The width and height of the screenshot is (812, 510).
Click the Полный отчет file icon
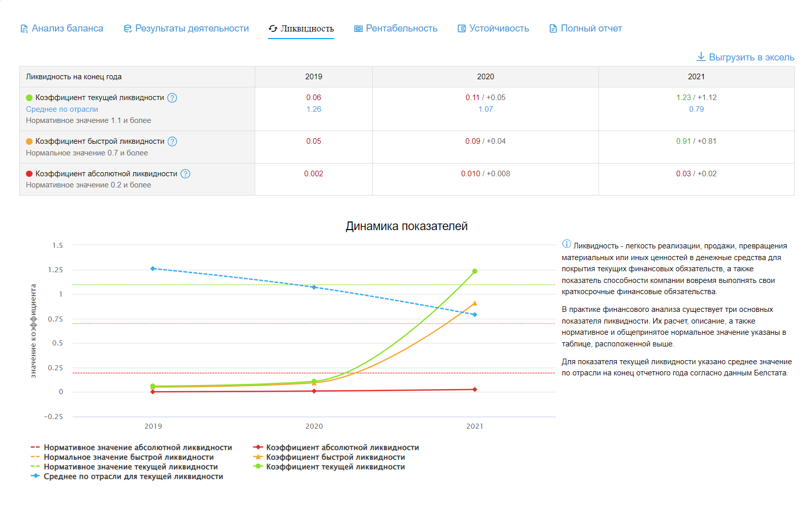(553, 29)
